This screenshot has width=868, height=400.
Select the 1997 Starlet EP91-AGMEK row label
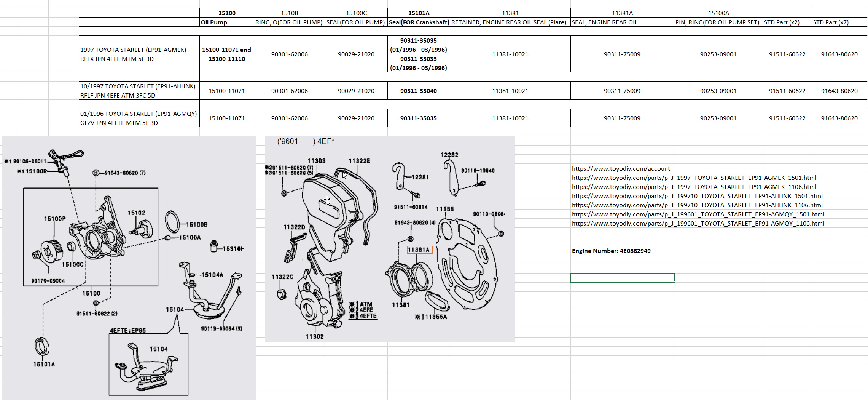139,54
